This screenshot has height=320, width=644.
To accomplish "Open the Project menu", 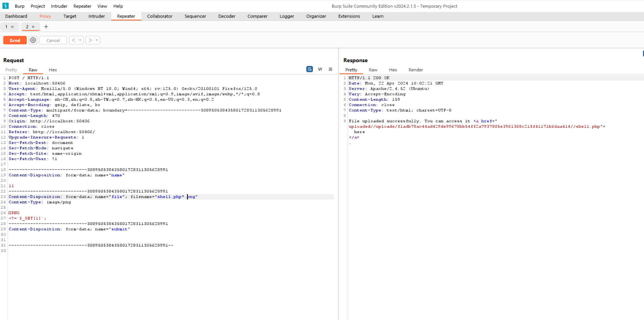I will click(x=38, y=6).
